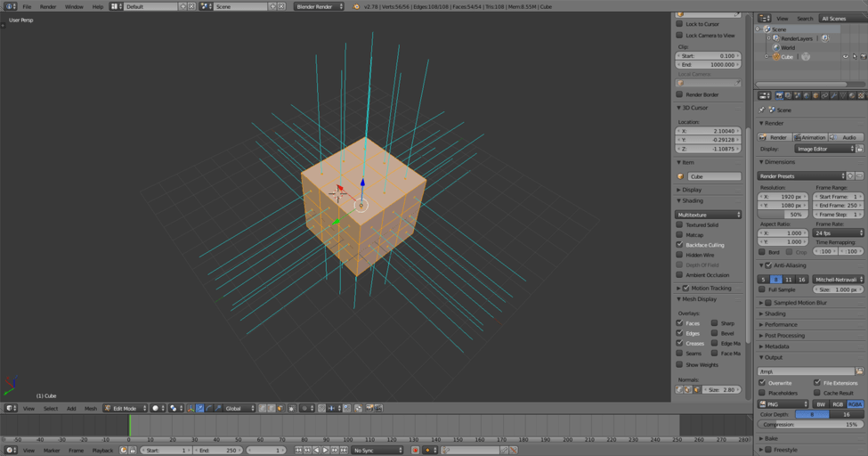Image resolution: width=868 pixels, height=456 pixels.
Task: Open the PNG file format dropdown
Action: click(x=783, y=404)
